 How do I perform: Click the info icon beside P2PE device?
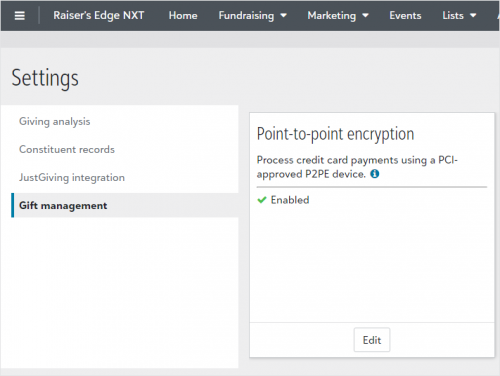point(375,174)
